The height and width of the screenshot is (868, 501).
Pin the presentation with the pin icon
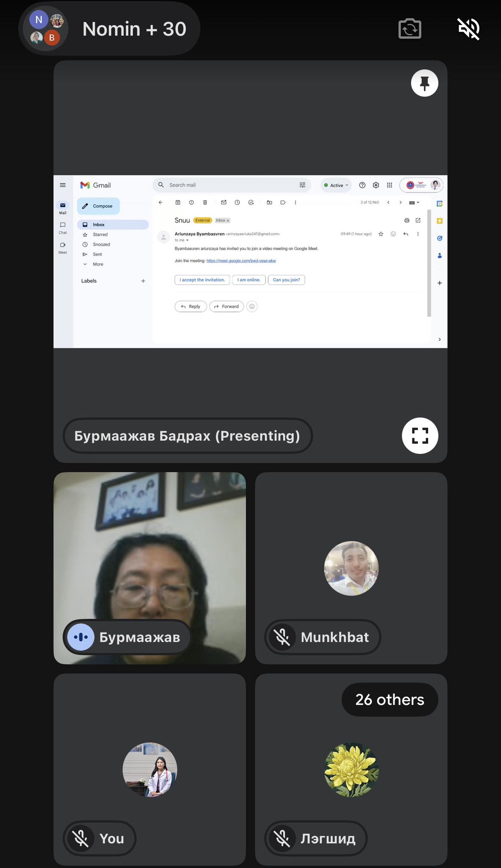pos(424,83)
